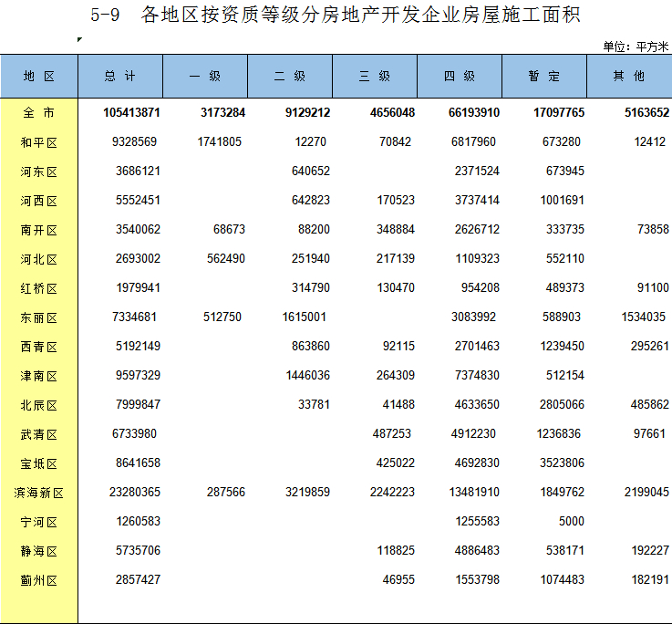The height and width of the screenshot is (624, 672).
Task: Click cell value 287566
Action: pyautogui.click(x=226, y=492)
